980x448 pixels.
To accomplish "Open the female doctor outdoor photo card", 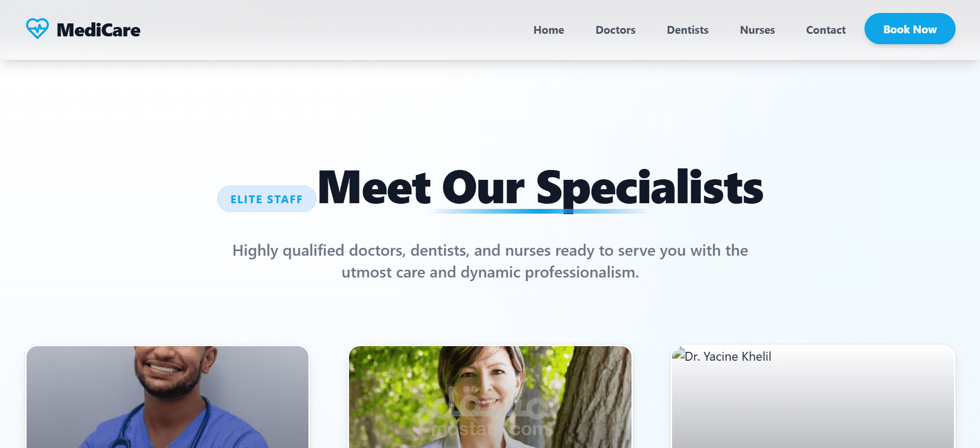I will (x=490, y=397).
